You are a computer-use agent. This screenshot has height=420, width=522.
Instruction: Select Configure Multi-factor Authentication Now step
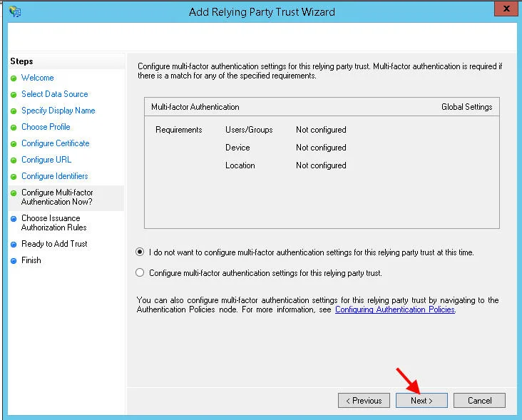(57, 197)
